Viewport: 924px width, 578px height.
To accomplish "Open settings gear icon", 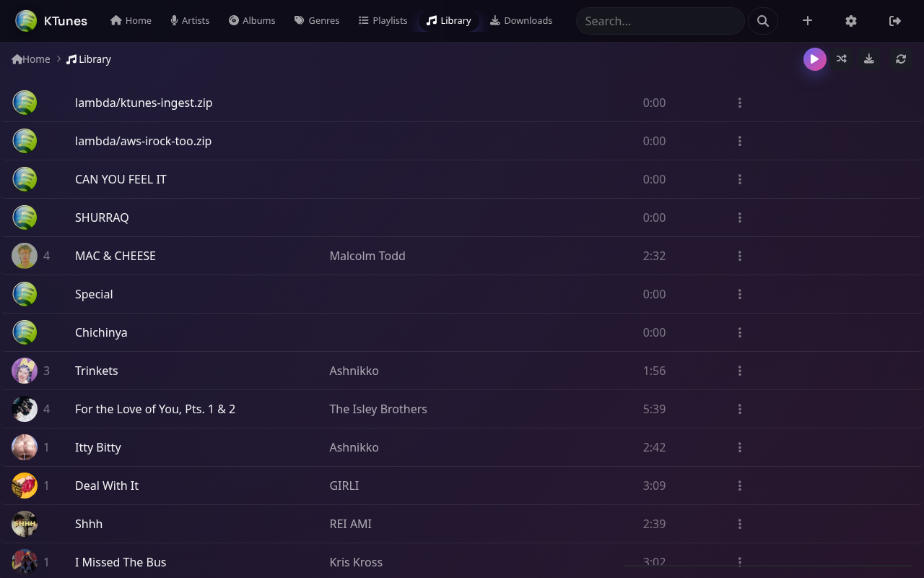I will [x=851, y=21].
